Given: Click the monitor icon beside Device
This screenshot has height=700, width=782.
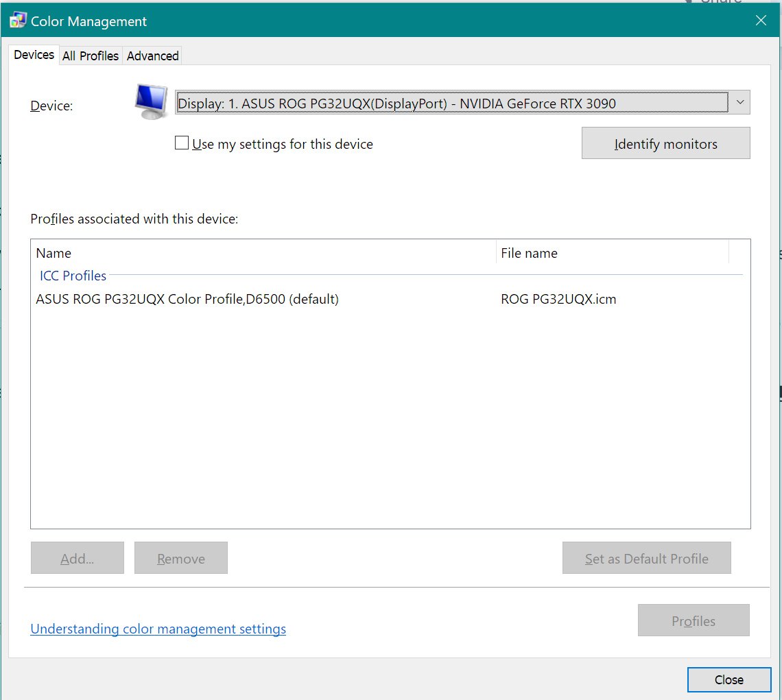Looking at the screenshot, I should point(151,101).
